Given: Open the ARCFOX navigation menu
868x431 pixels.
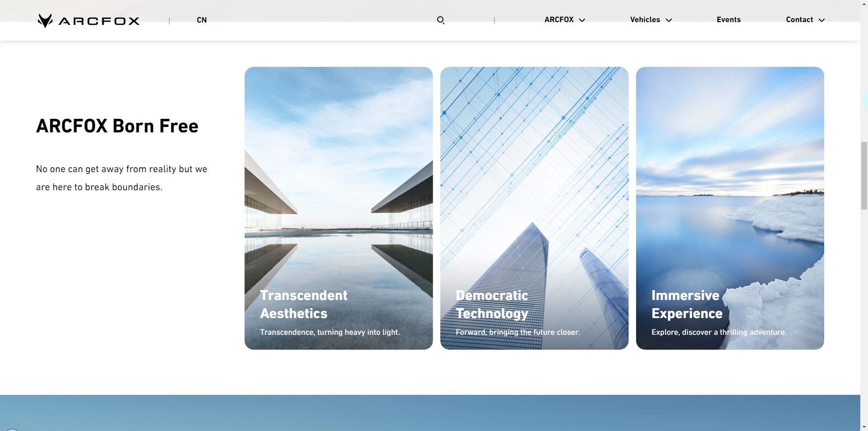Looking at the screenshot, I should 559,20.
